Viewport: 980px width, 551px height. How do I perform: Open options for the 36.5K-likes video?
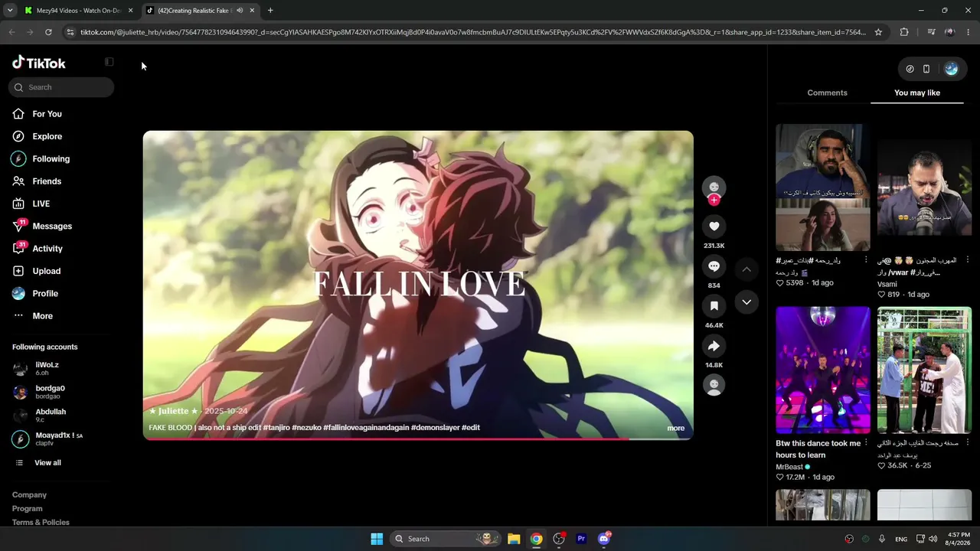(x=968, y=443)
